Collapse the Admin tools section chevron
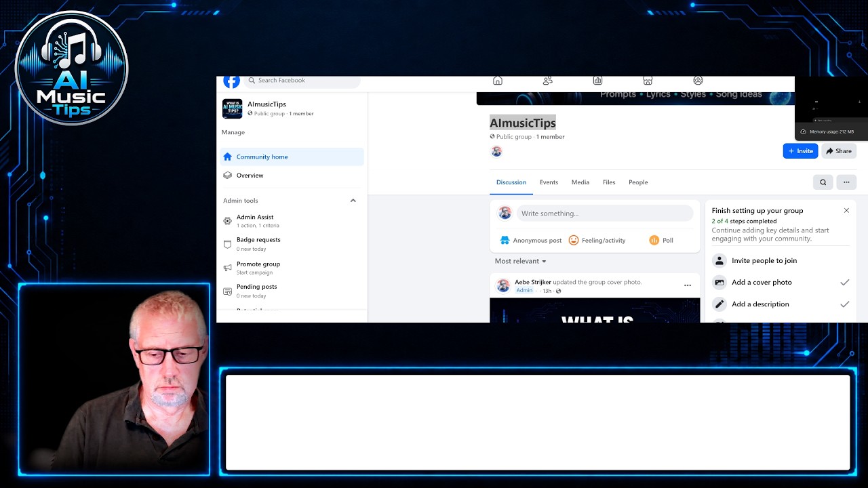 (x=353, y=201)
